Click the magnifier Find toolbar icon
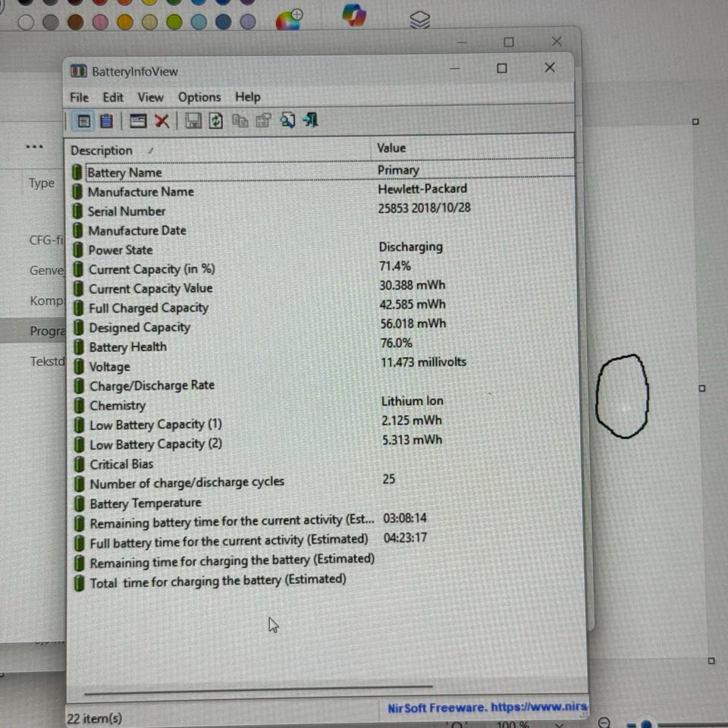Screen dimensions: 728x728 [x=287, y=121]
